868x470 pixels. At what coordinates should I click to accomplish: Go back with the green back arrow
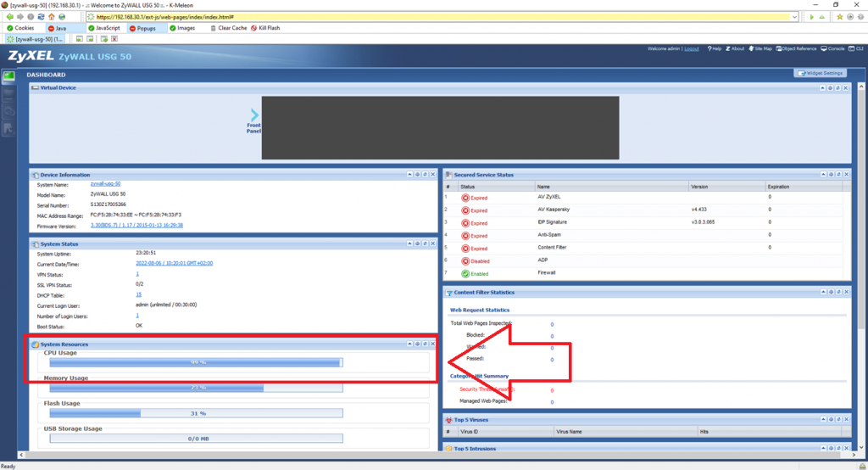click(x=10, y=17)
